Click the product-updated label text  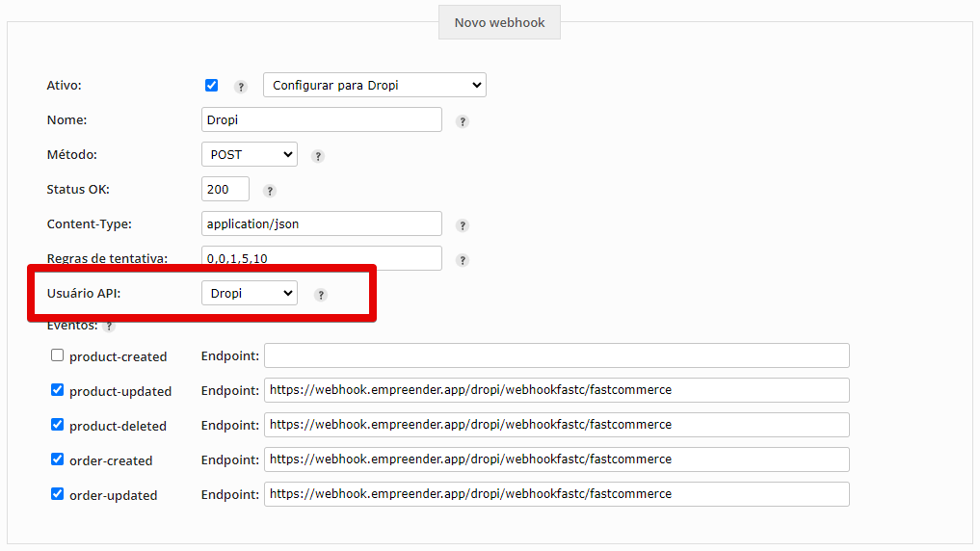click(120, 392)
